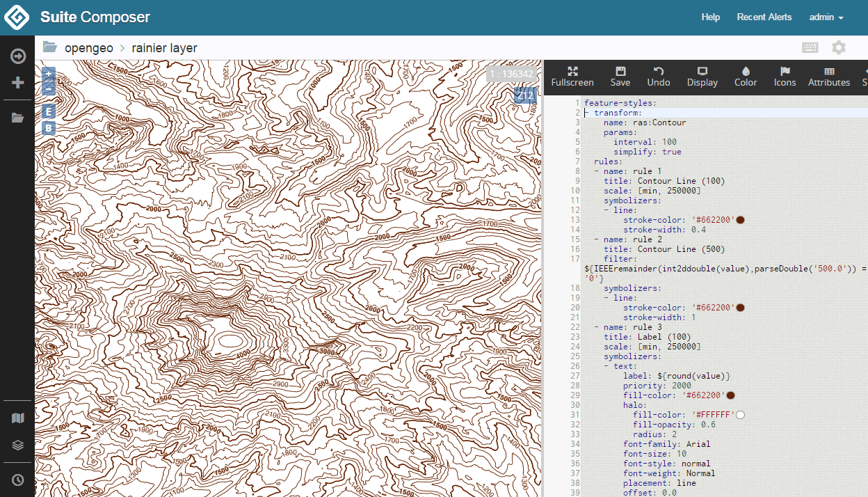Zoom out on the map with minus
Viewport: 868px width, 497px height.
[x=49, y=88]
